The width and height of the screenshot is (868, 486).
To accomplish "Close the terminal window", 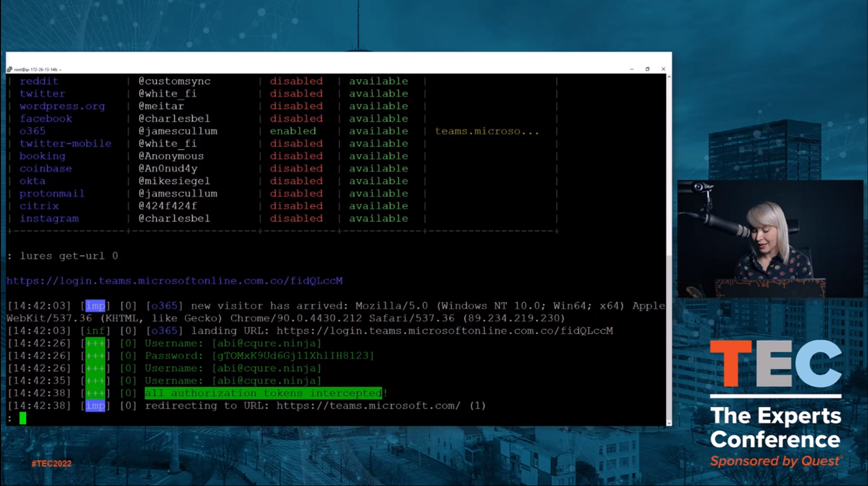I will (663, 69).
